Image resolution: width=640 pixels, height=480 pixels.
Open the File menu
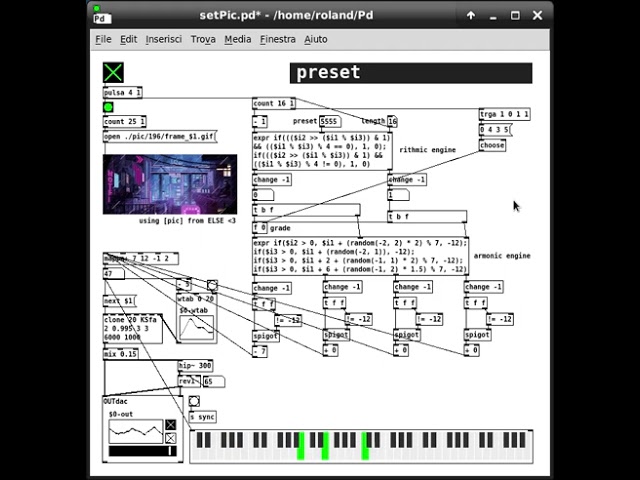pyautogui.click(x=103, y=39)
